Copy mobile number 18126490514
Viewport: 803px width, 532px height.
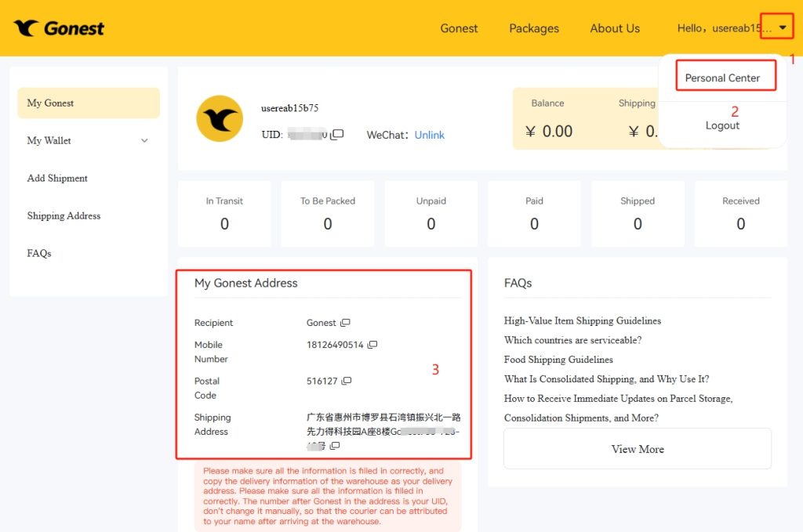372,345
